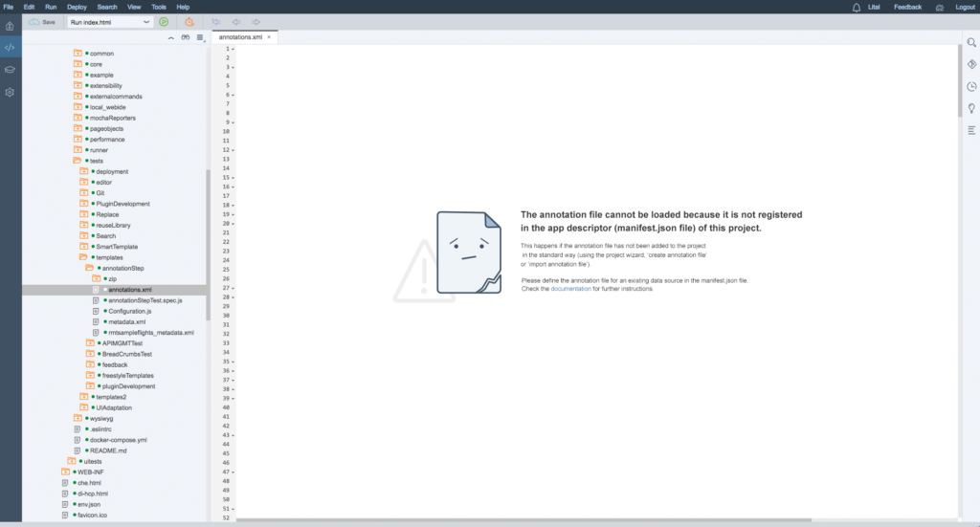The width and height of the screenshot is (980, 527).
Task: Go to last edit location icon
Action: 216,22
